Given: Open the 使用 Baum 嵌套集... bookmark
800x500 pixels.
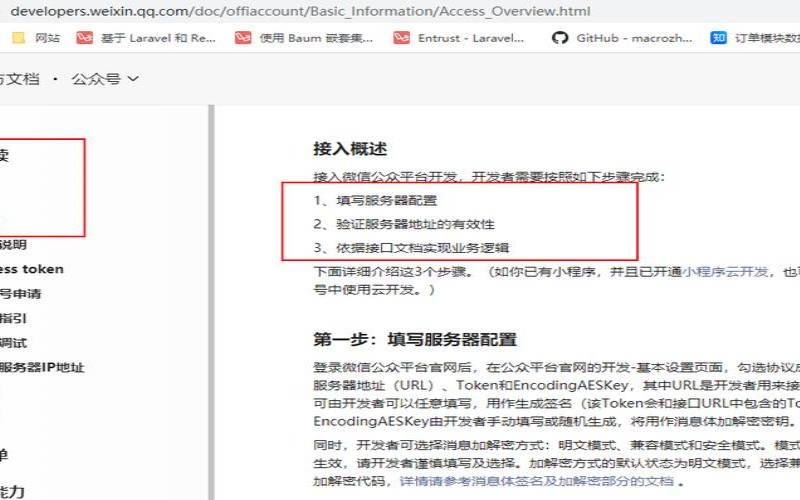Looking at the screenshot, I should (x=304, y=38).
